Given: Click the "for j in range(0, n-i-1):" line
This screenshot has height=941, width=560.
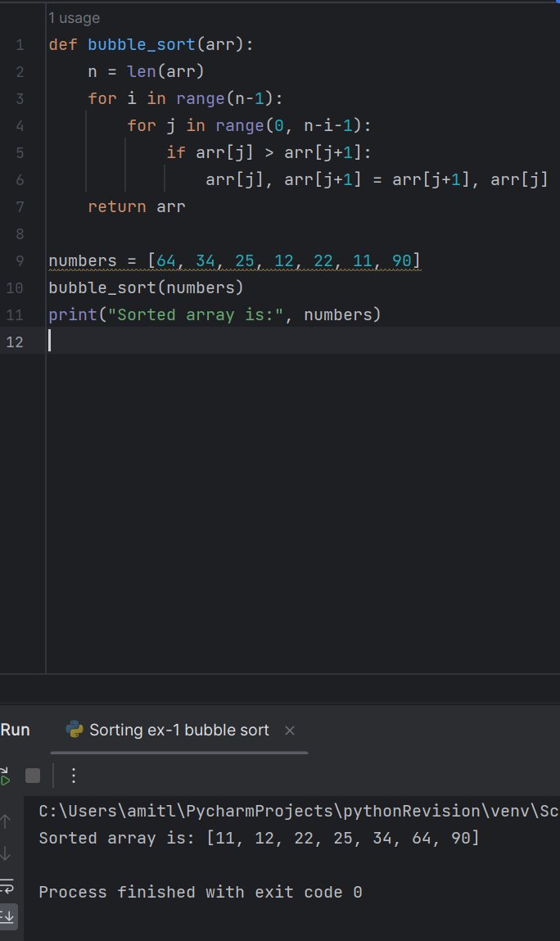Looking at the screenshot, I should pos(249,126).
